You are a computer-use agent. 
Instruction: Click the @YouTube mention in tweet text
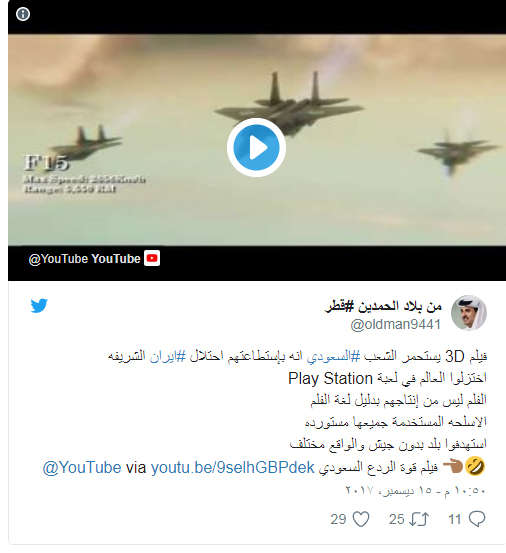82,468
